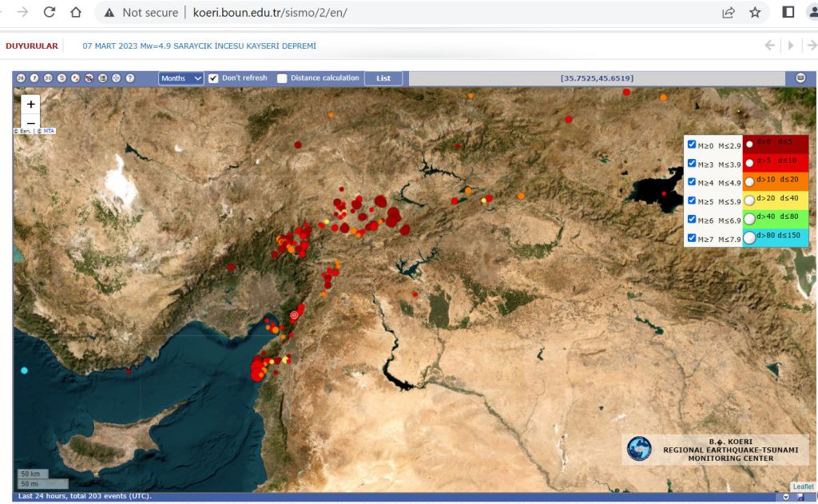Open the Months dropdown
The height and width of the screenshot is (504, 818).
[x=181, y=78]
